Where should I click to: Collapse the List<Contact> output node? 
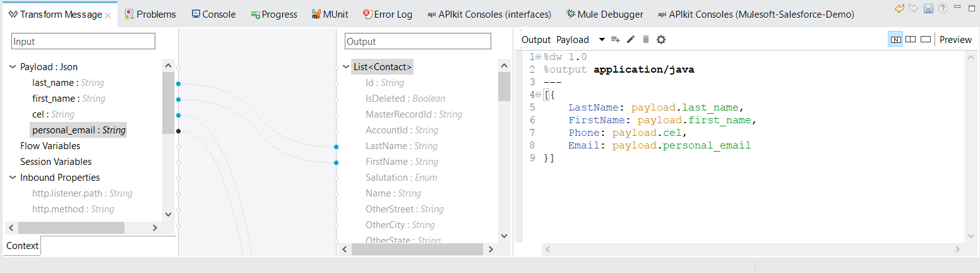346,67
